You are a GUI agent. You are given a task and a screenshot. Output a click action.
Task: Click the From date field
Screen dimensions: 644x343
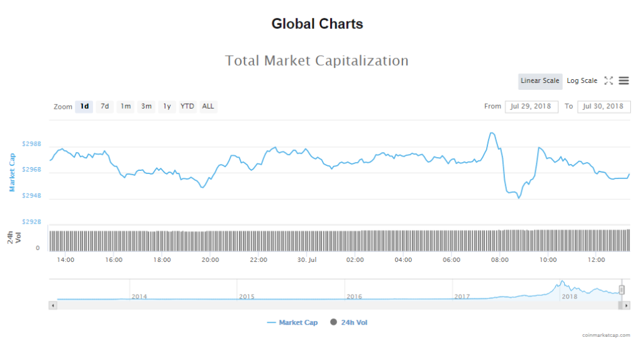[531, 106]
